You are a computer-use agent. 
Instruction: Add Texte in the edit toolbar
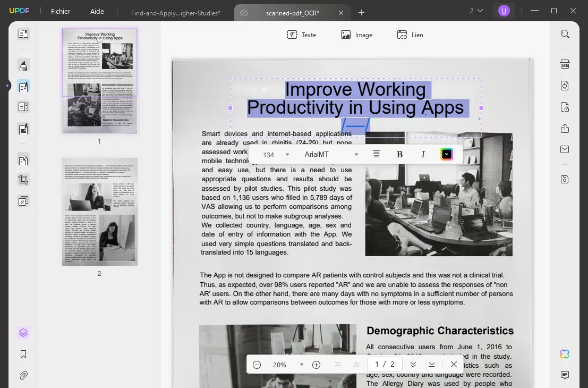click(302, 35)
